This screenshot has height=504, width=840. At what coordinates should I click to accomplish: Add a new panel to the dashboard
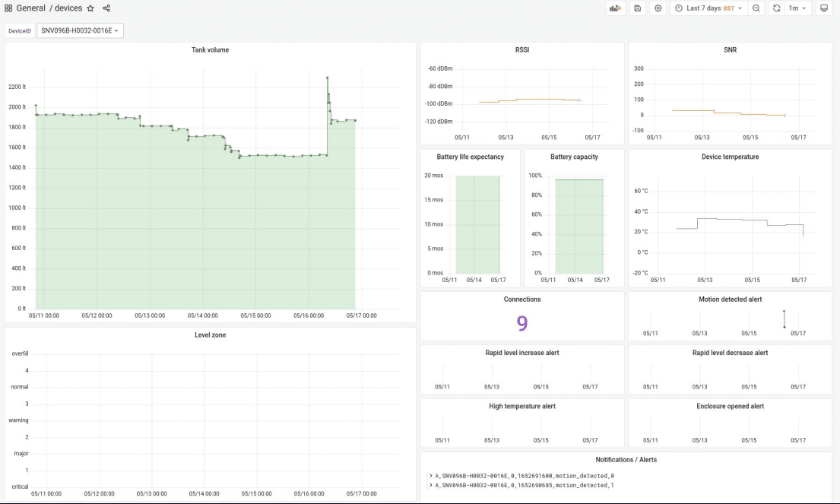coord(615,8)
